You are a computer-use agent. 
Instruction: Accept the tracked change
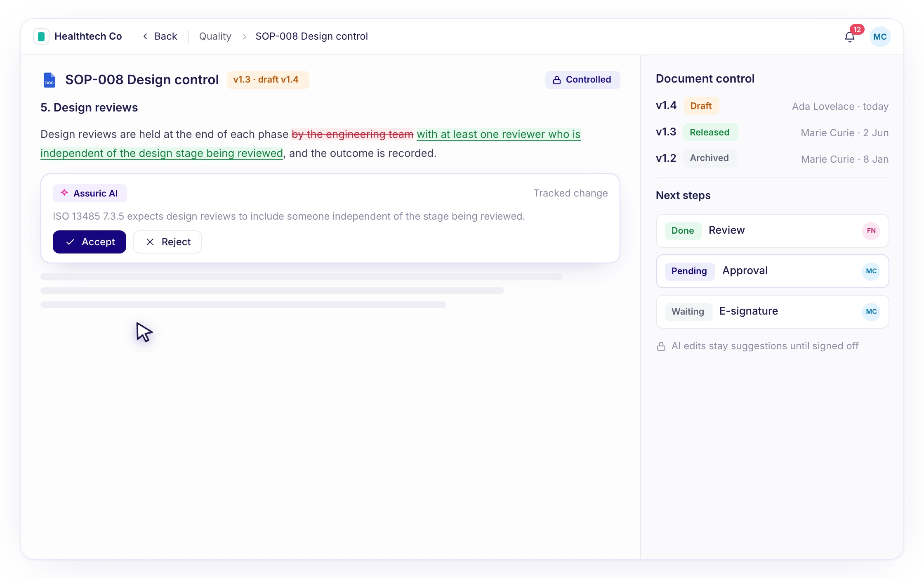pyautogui.click(x=90, y=242)
